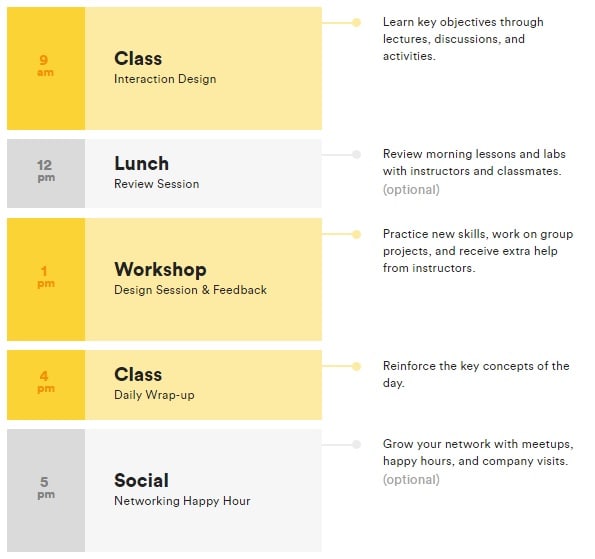Open the Class Daily Wrap-up card
This screenshot has width=595, height=559.
[203, 385]
